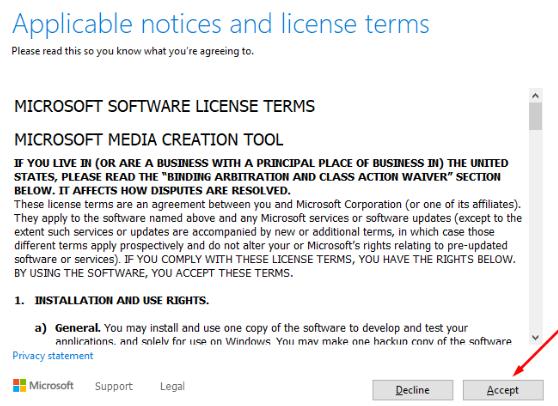558x406 pixels.
Task: Click the license scrollbar up arrow
Action: [x=535, y=96]
